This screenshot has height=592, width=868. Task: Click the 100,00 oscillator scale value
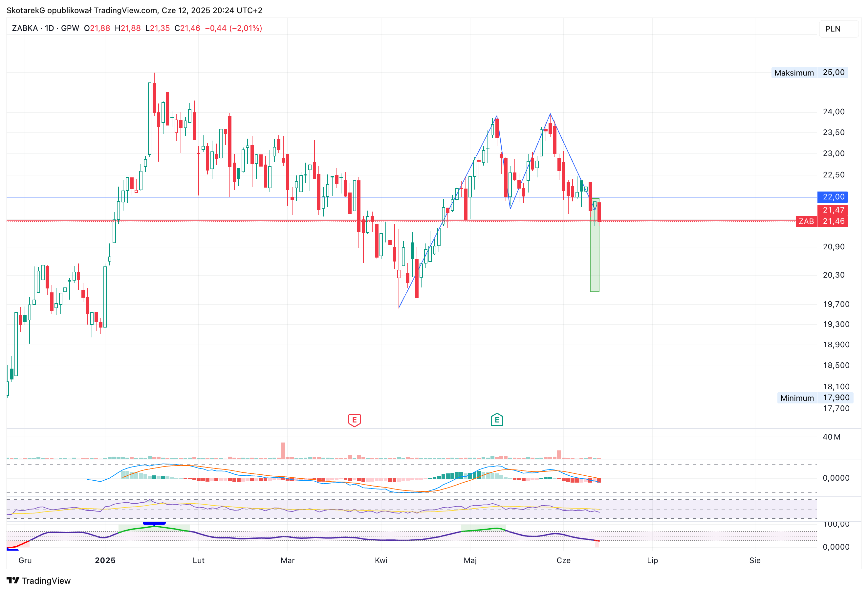[836, 524]
